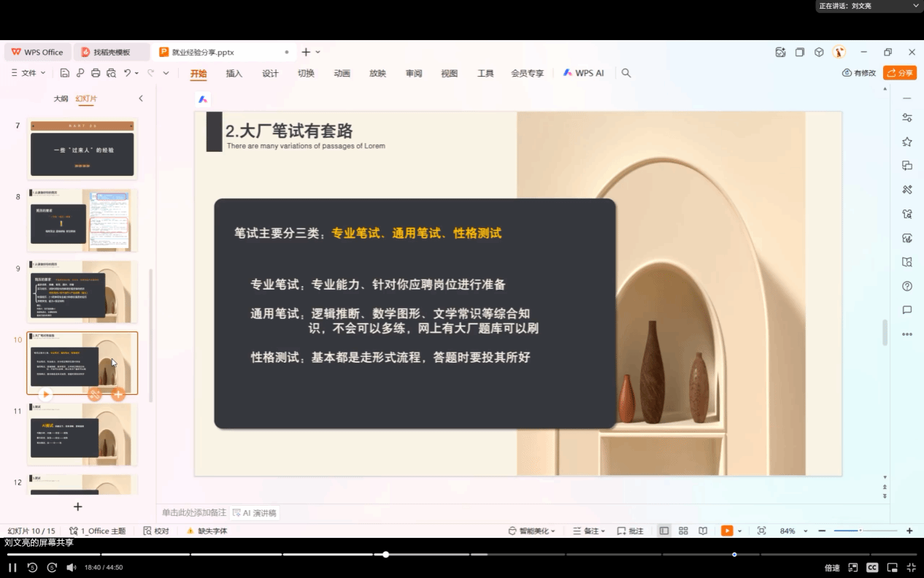Click the fit slide to window icon

761,531
